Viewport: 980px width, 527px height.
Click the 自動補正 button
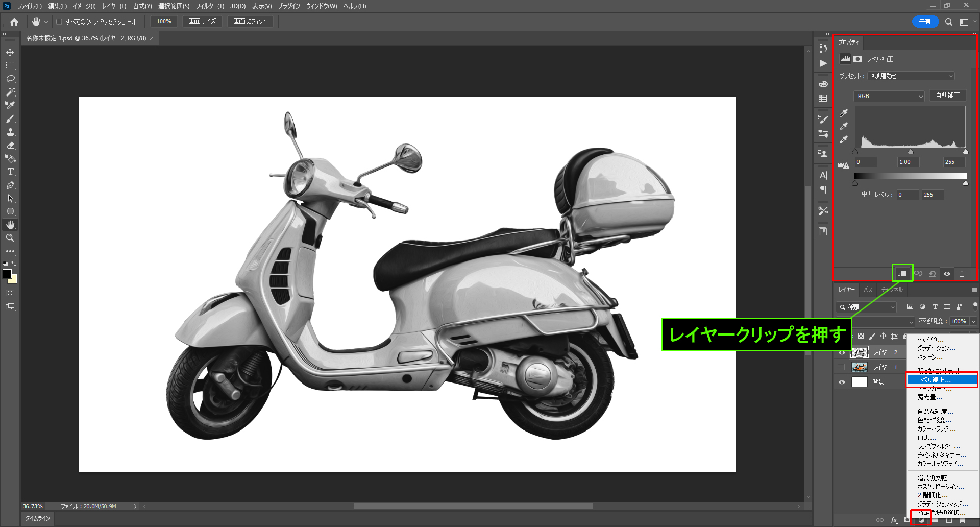(947, 95)
